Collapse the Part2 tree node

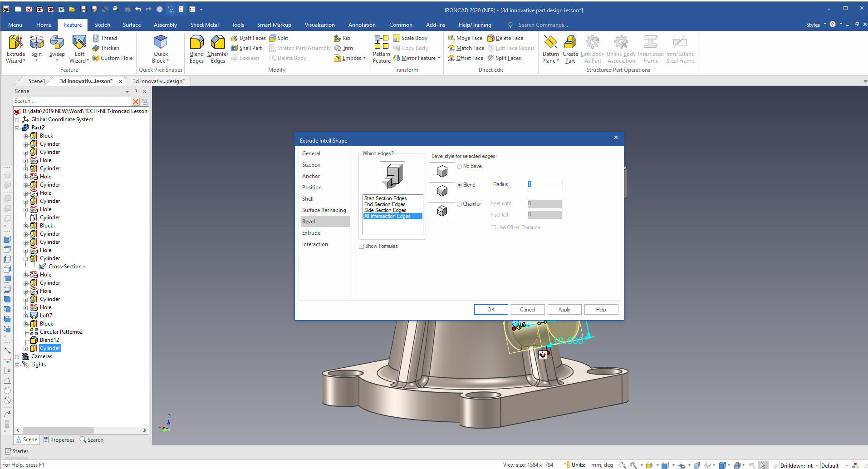[17, 128]
